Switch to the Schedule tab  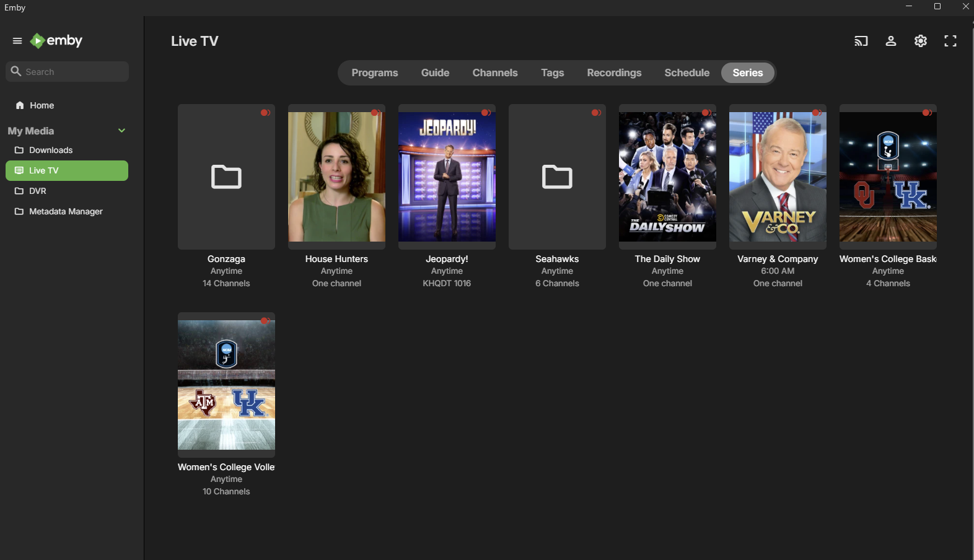click(x=687, y=72)
